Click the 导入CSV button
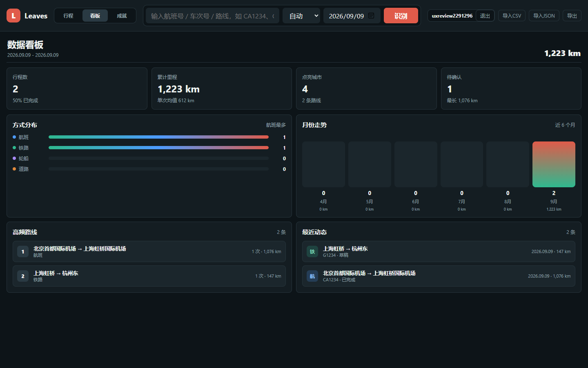 pyautogui.click(x=512, y=16)
